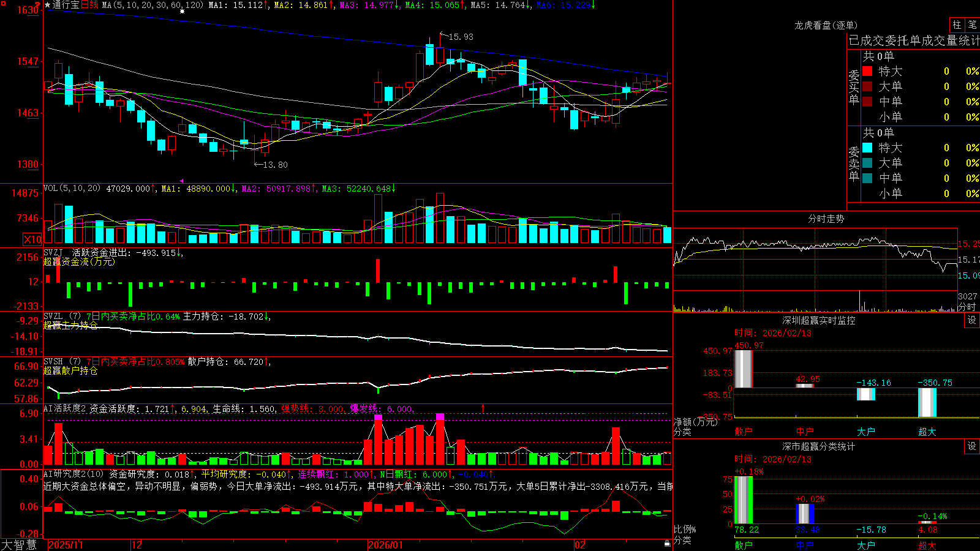Image resolution: width=980 pixels, height=551 pixels.
Task: Click the 33.48 中户 bar in 分类统计
Action: [805, 514]
